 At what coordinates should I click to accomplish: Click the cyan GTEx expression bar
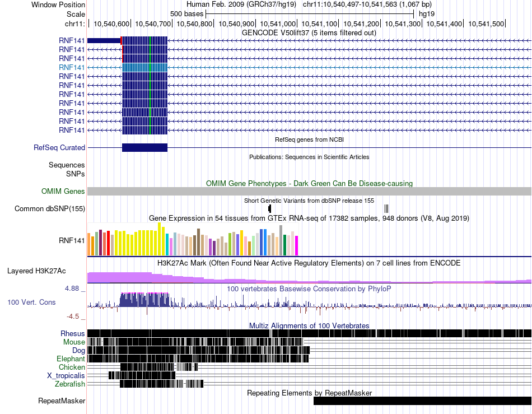[167, 244]
